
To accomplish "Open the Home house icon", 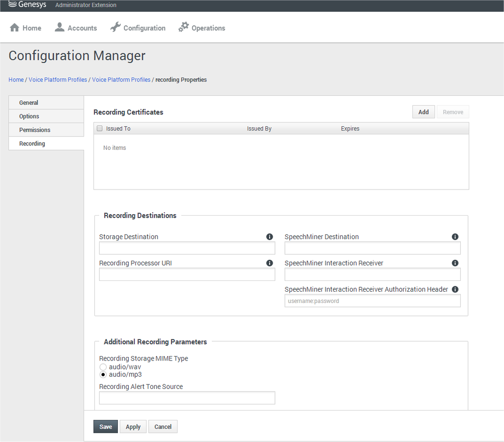I will (x=14, y=28).
